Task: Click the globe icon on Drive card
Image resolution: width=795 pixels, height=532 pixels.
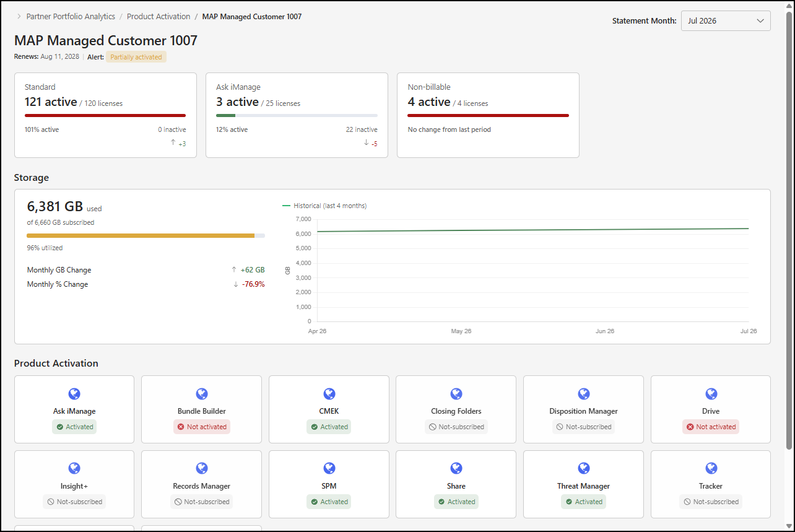Action: coord(711,394)
